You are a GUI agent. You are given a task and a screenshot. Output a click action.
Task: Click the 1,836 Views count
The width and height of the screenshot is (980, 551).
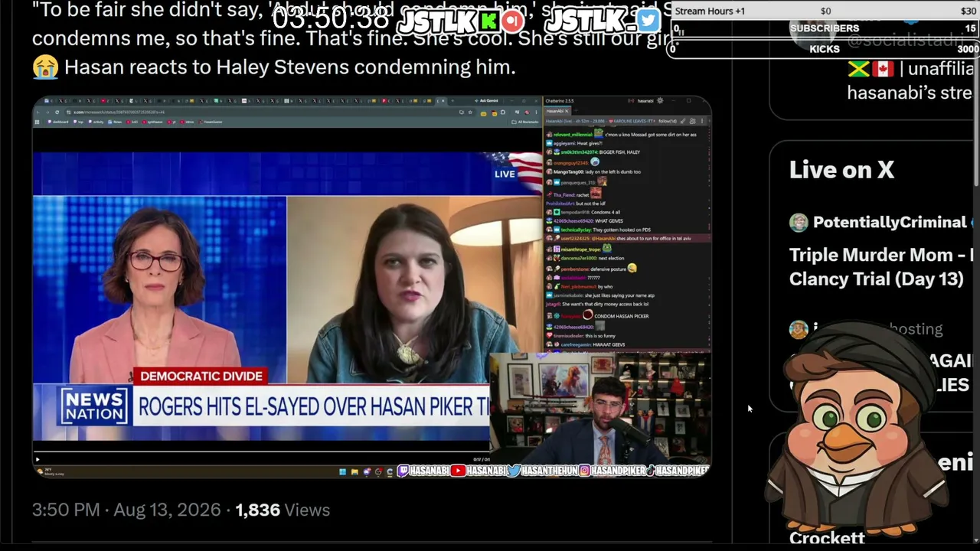pos(283,510)
